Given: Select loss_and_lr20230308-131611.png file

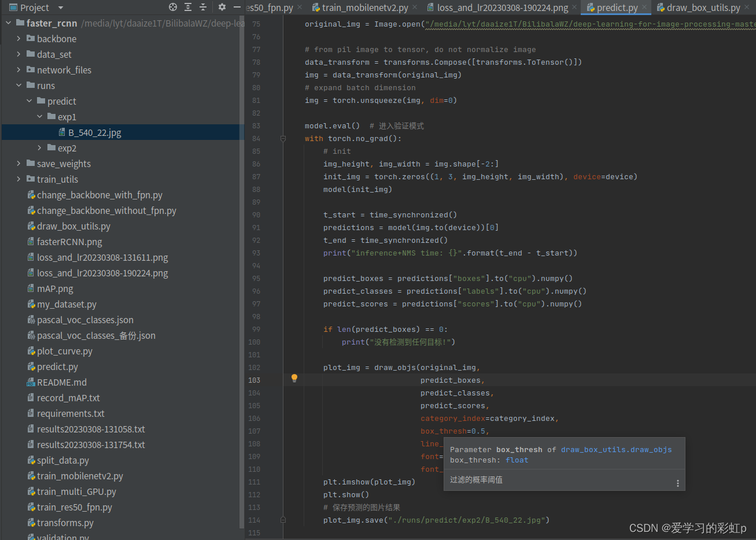Looking at the screenshot, I should (102, 257).
